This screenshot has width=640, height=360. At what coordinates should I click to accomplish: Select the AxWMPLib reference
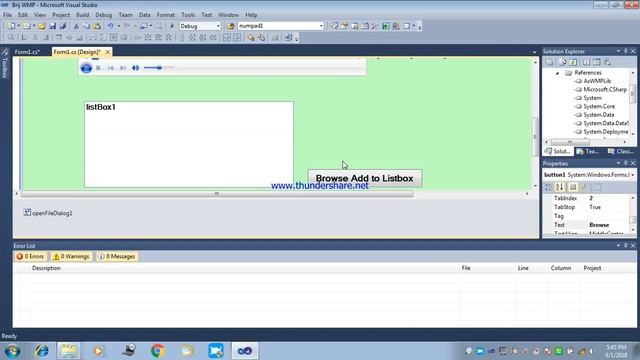597,81
